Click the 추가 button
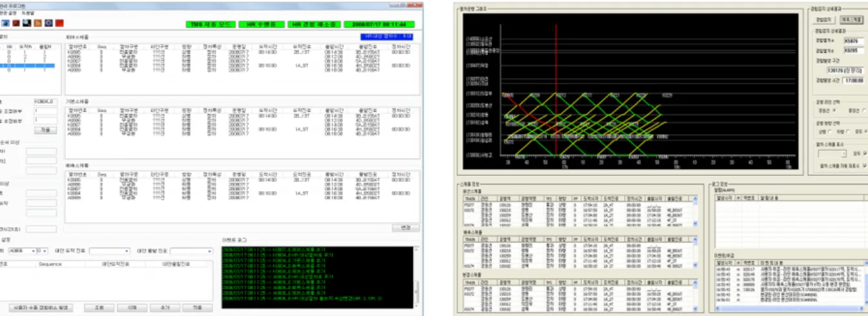The height and width of the screenshot is (316, 868). (x=165, y=307)
